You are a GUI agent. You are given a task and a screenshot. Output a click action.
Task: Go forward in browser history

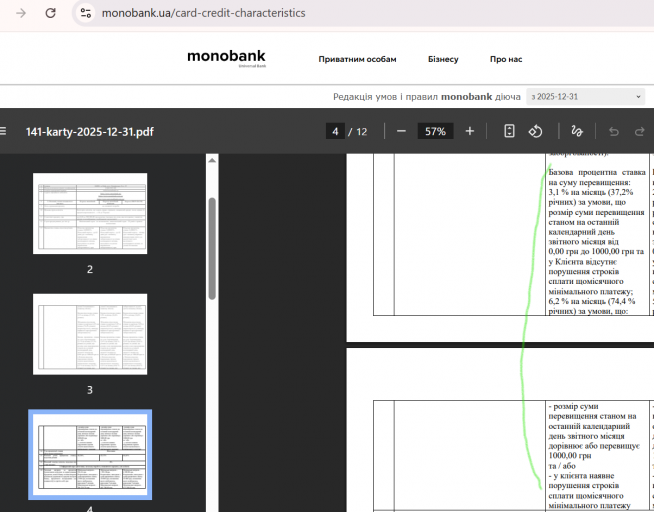coord(21,13)
